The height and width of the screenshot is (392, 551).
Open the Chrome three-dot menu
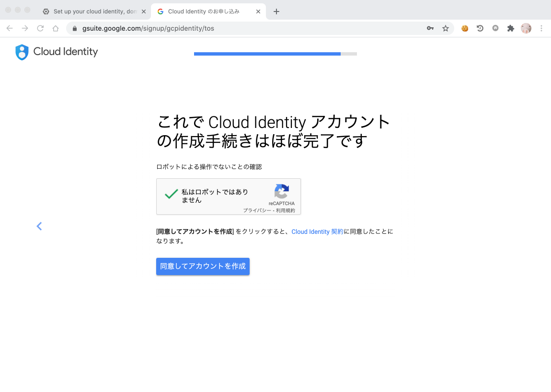[x=541, y=28]
